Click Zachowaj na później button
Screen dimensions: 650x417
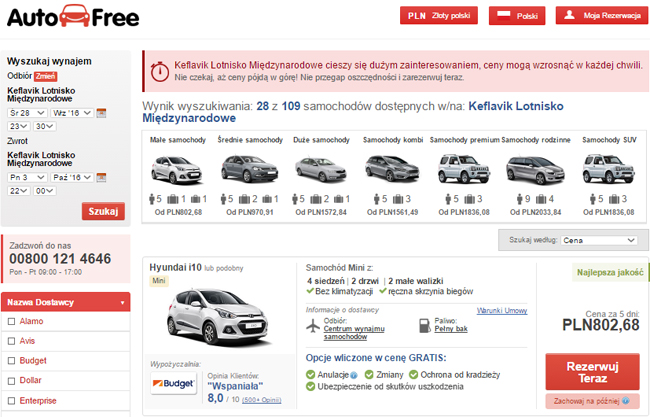592,401
